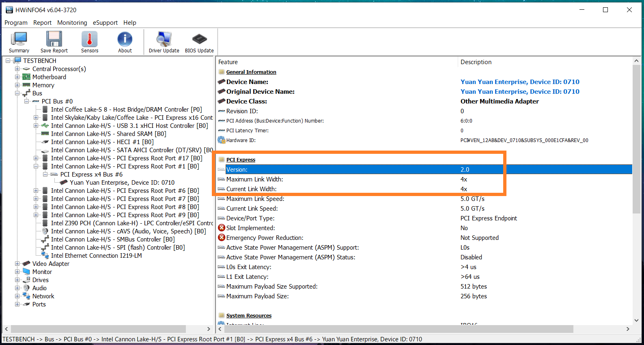Image resolution: width=644 pixels, height=345 pixels.
Task: Click the Hardware ID gear icon
Action: coord(222,140)
